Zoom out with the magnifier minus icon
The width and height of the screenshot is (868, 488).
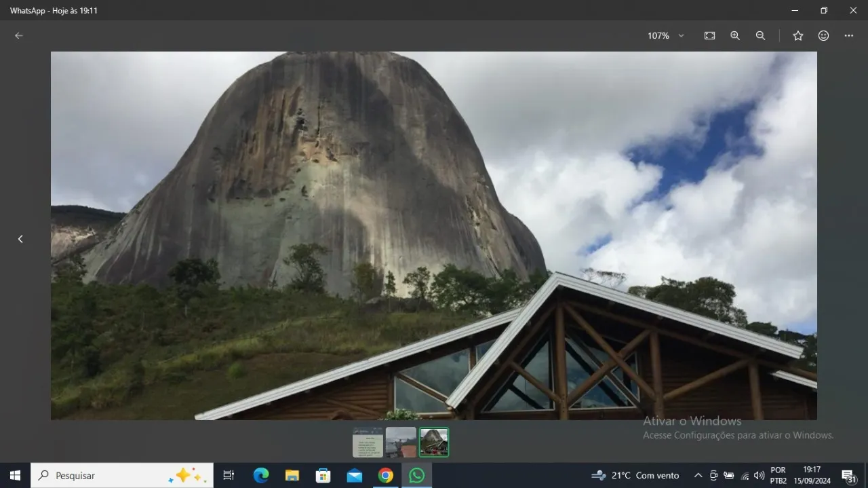coord(760,36)
